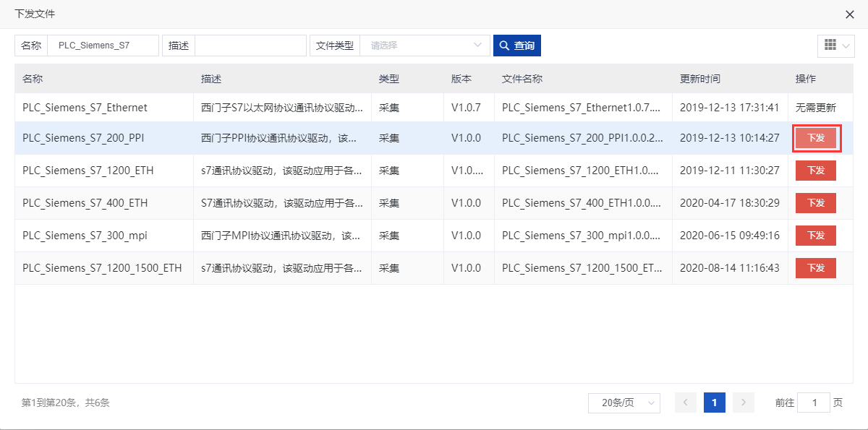
Task: Click the 2020-08-14 11:16:43 timestamp
Action: tap(730, 268)
